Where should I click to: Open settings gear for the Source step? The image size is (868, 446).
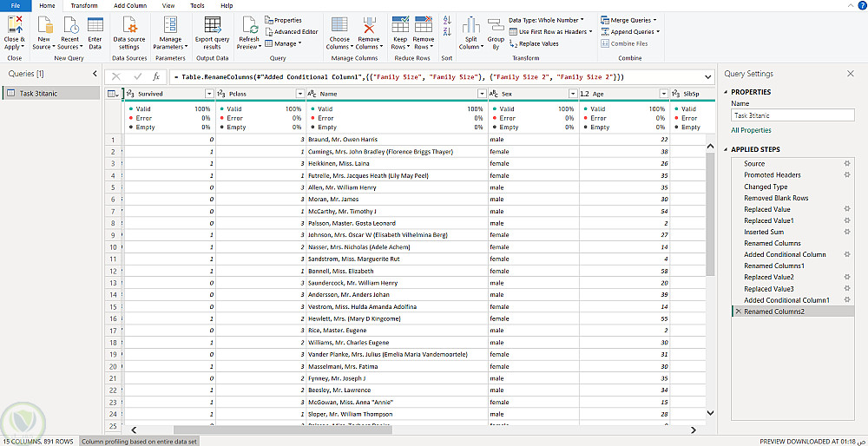coord(847,163)
